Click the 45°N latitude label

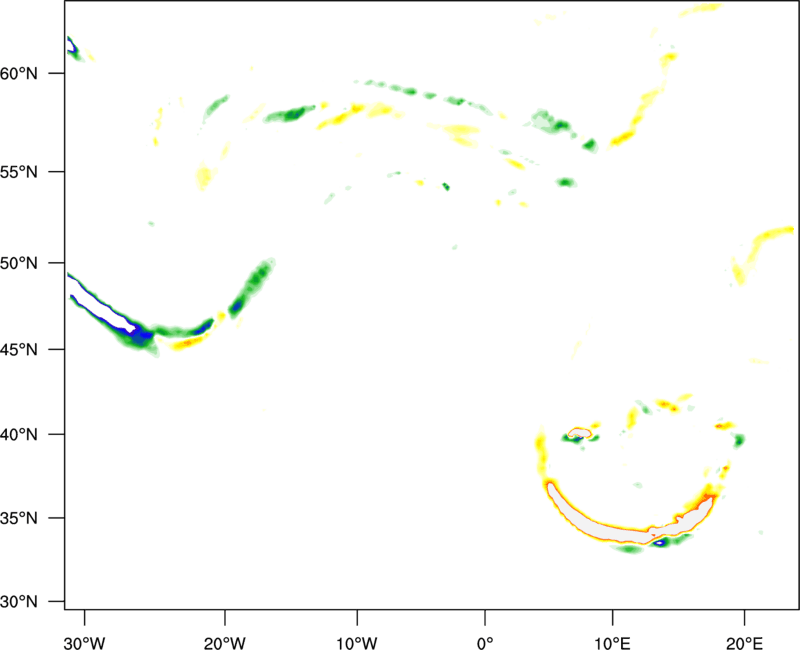pos(19,350)
